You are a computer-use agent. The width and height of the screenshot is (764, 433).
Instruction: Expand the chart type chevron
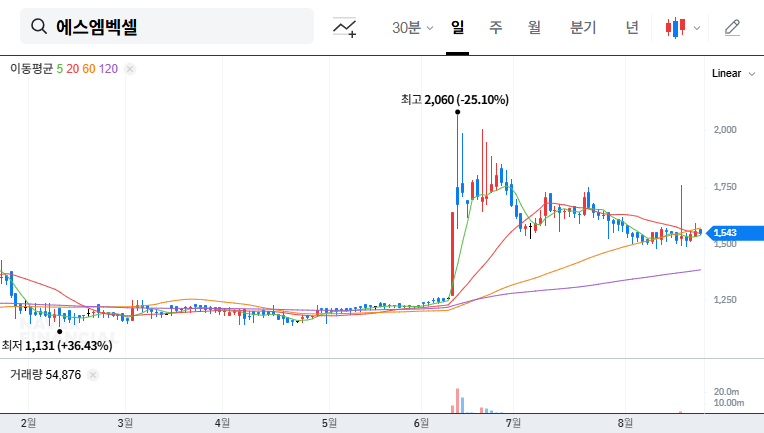pyautogui.click(x=697, y=28)
